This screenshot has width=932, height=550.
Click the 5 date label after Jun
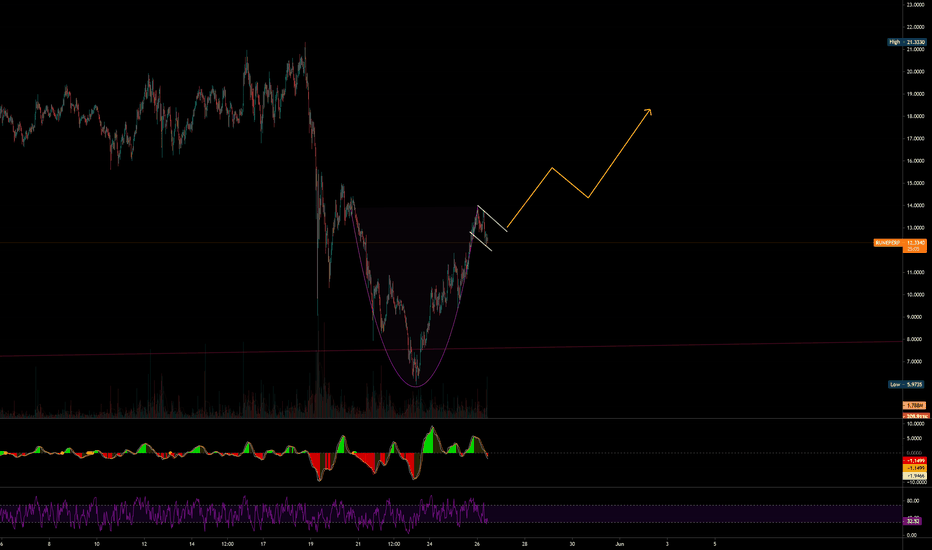tap(714, 544)
